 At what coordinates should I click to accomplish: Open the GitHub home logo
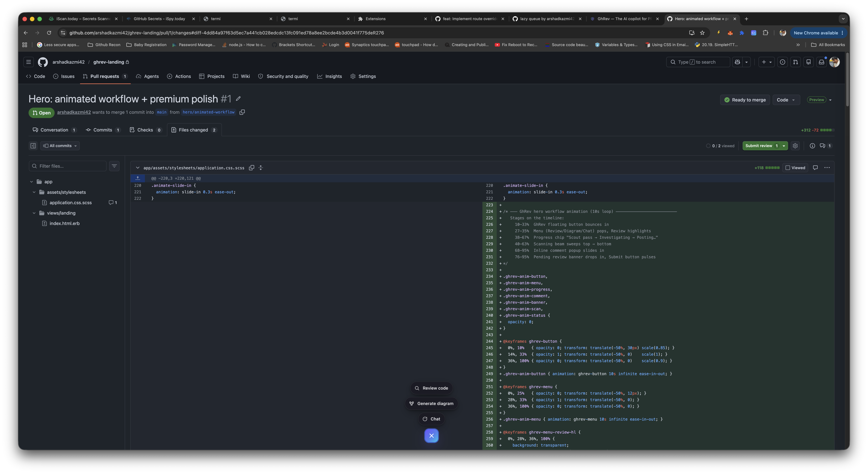pyautogui.click(x=43, y=62)
